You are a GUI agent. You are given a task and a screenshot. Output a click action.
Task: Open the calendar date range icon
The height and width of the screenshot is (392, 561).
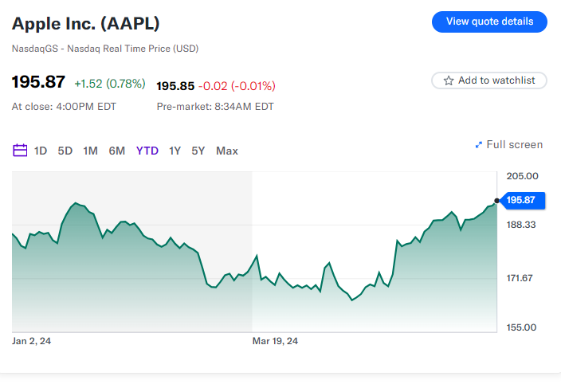tap(20, 151)
